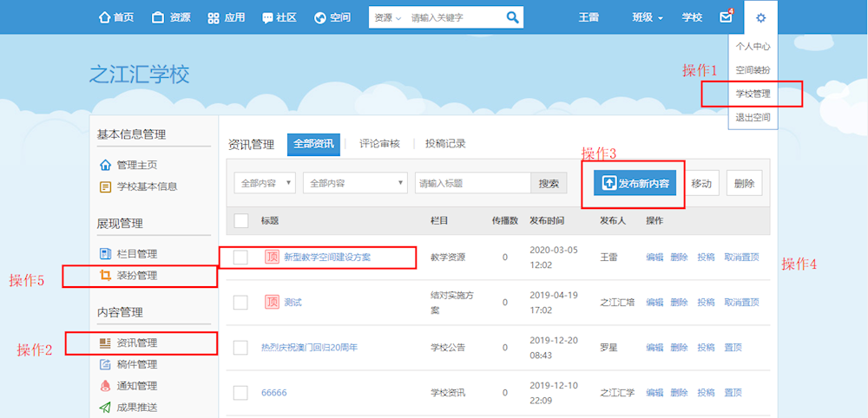This screenshot has height=418, width=868.
Task: Click the 发布新内容 button
Action: tap(636, 184)
